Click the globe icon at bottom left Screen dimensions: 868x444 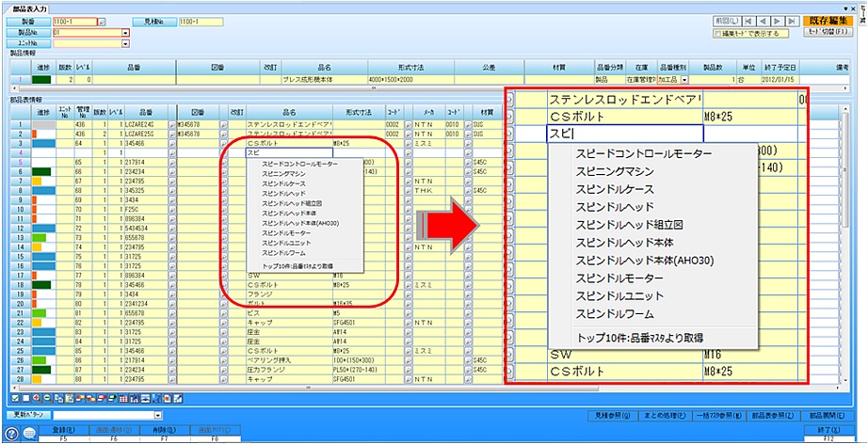tap(28, 432)
